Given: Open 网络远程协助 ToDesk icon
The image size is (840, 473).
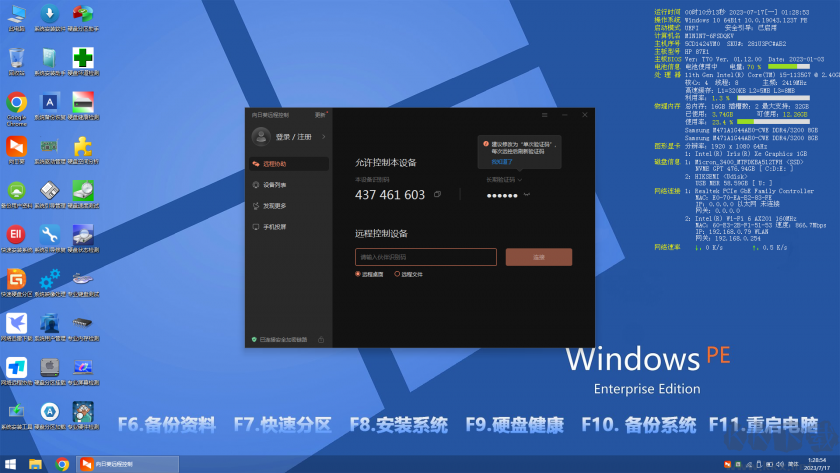Looking at the screenshot, I should pyautogui.click(x=17, y=372).
